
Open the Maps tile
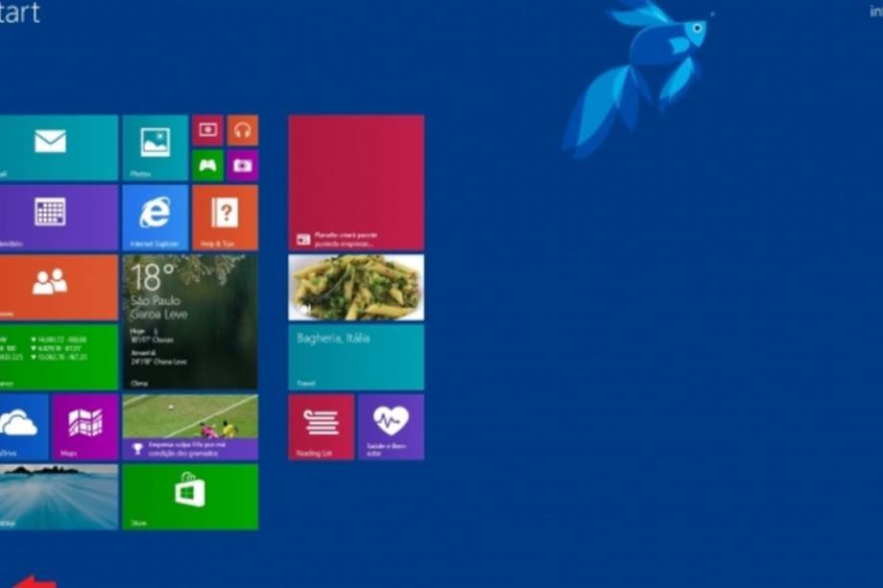tap(85, 427)
